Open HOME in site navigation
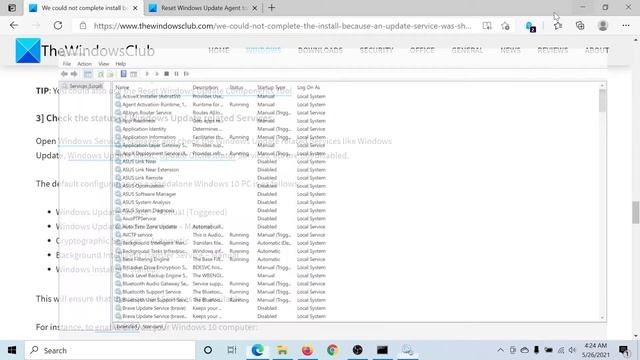The height and width of the screenshot is (360, 640). point(219,50)
